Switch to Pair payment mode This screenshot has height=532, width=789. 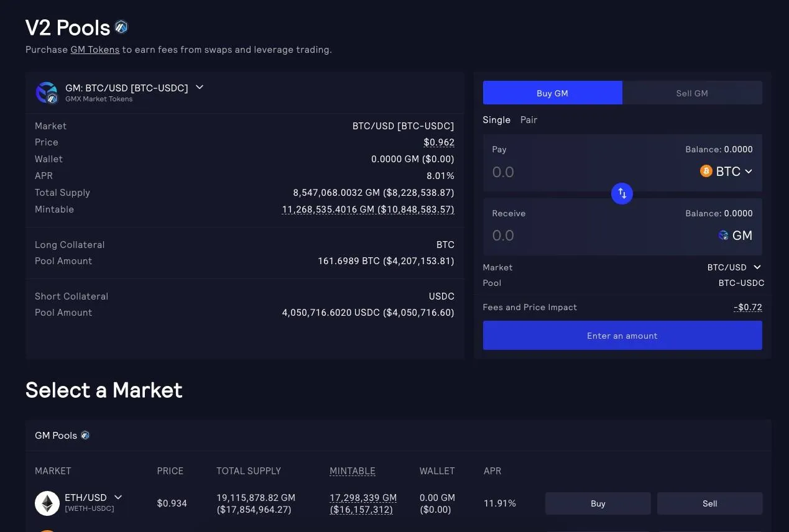(x=528, y=119)
